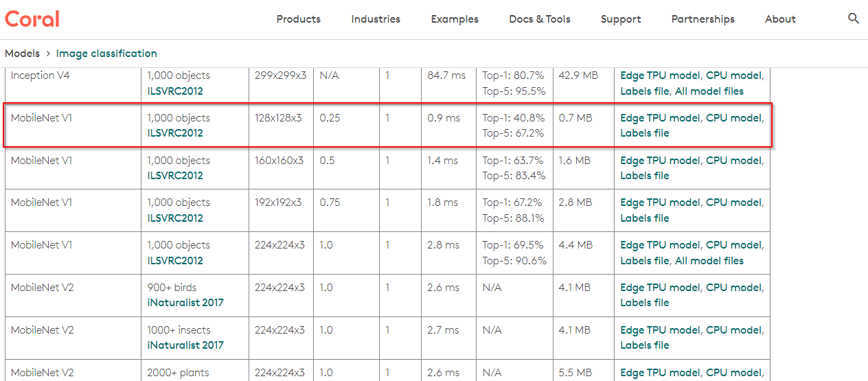Go to Models breadcrumb
The image size is (868, 381).
pos(22,54)
